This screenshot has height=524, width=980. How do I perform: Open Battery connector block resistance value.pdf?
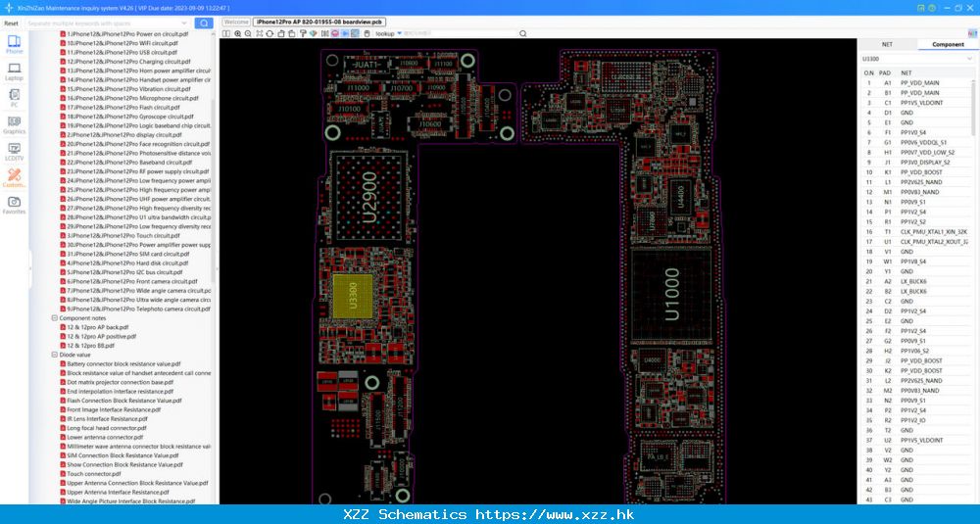[120, 363]
